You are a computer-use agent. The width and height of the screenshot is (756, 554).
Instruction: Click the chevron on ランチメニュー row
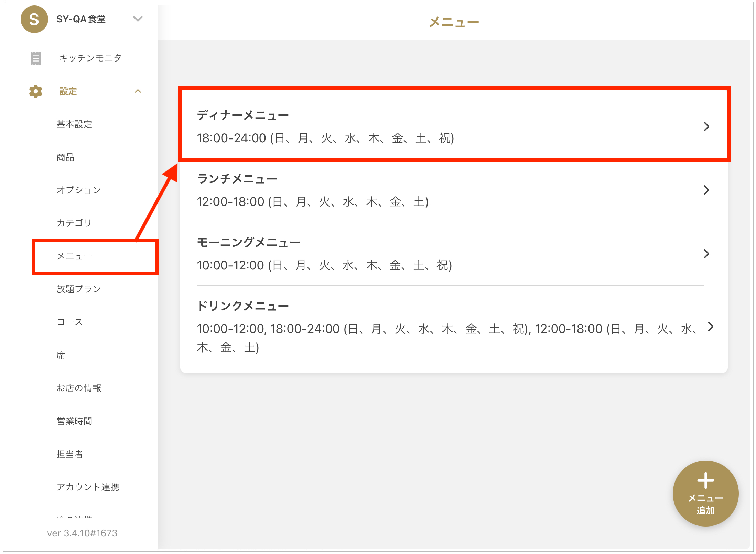tap(706, 190)
